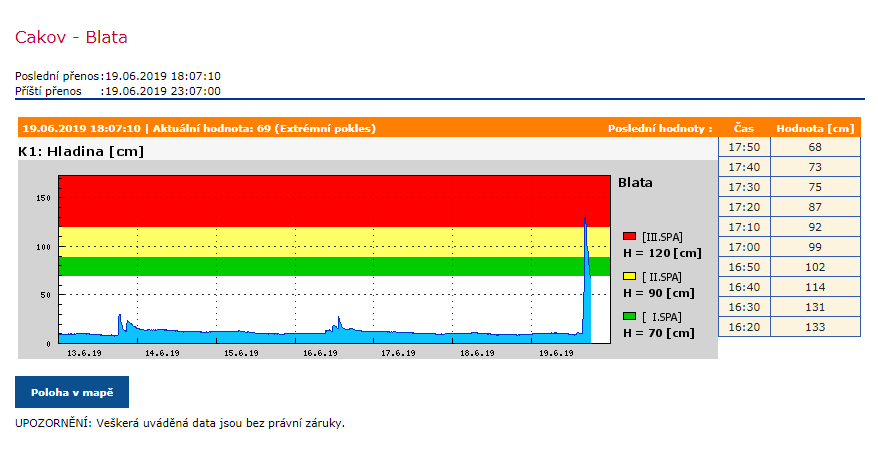
Task: Select the value 133 cell
Action: 815,327
